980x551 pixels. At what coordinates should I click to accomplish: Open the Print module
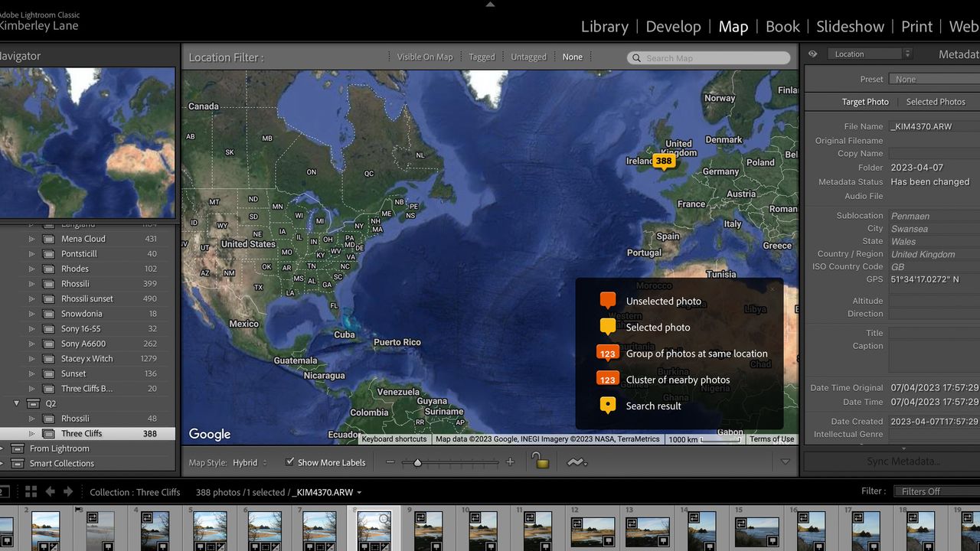(916, 27)
